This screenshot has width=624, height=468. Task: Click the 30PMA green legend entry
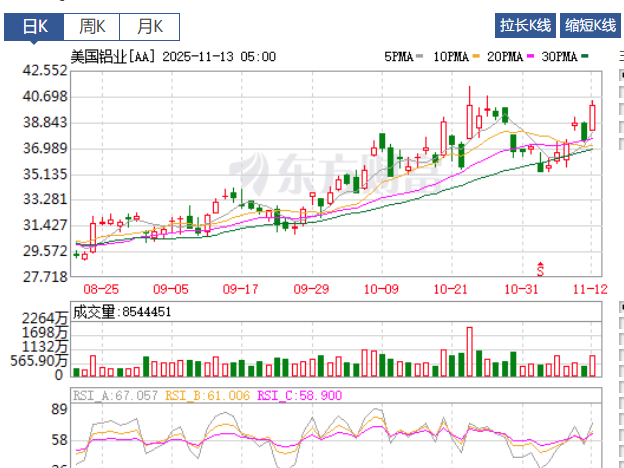point(565,57)
